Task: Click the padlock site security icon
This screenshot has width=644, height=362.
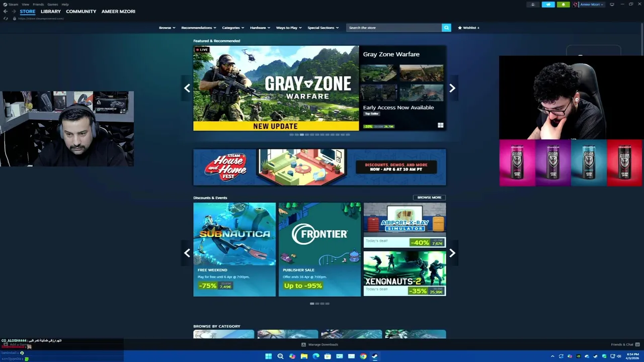Action: tap(15, 19)
